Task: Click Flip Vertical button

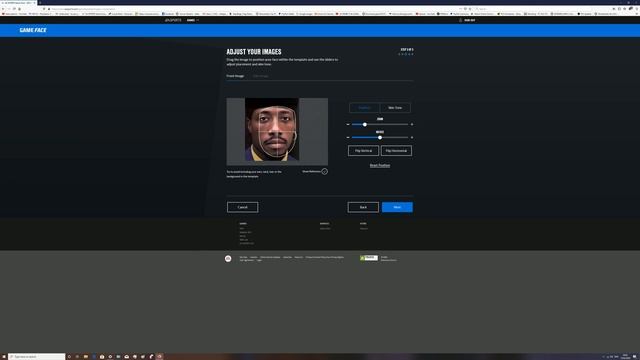Action: (x=363, y=151)
